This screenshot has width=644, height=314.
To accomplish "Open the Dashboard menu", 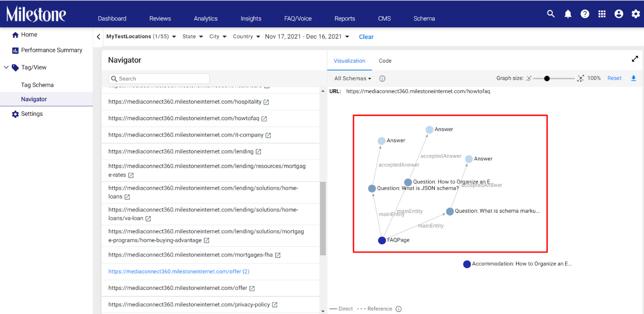I will click(x=112, y=18).
